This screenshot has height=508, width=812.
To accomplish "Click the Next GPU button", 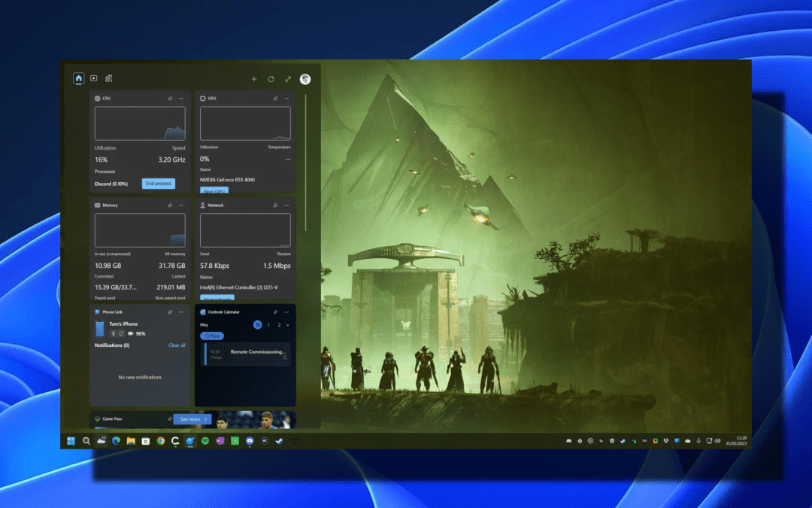I will click(x=214, y=190).
